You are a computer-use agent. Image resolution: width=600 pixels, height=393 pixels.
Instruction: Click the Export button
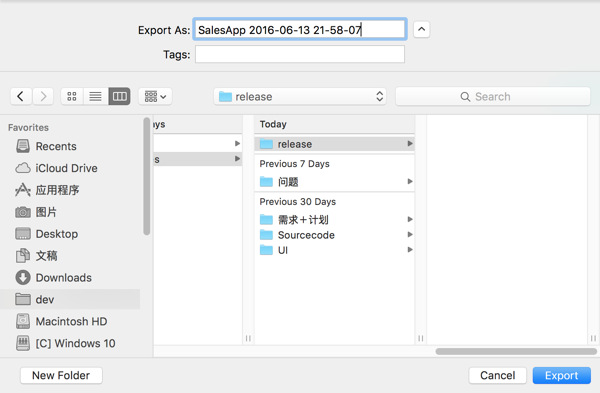coord(561,375)
